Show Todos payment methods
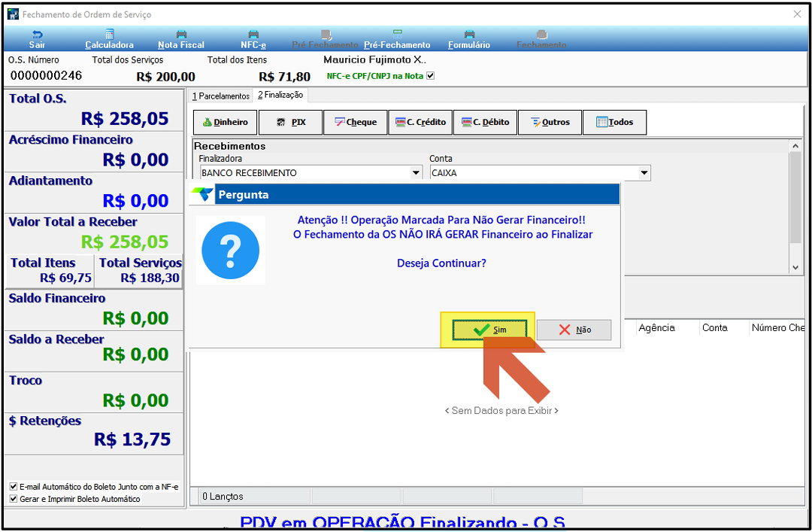812x532 pixels. click(x=615, y=123)
